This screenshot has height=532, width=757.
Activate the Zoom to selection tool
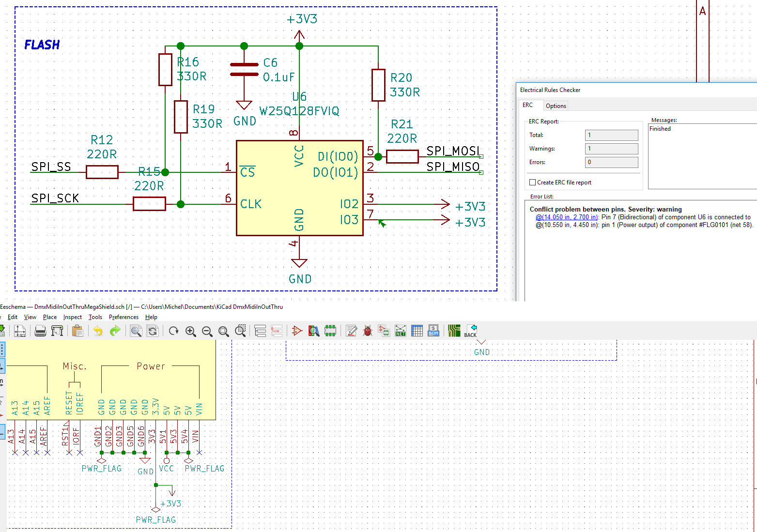pos(240,331)
